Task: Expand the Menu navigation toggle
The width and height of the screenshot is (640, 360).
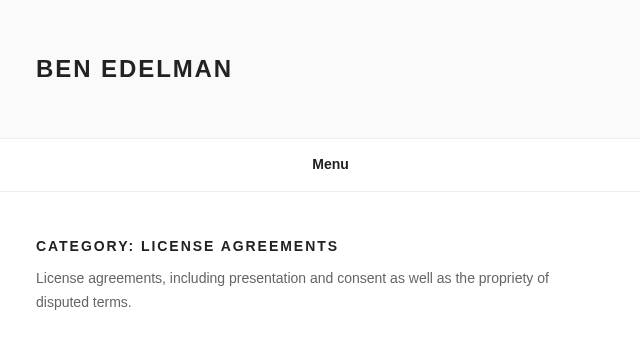Action: [x=330, y=164]
